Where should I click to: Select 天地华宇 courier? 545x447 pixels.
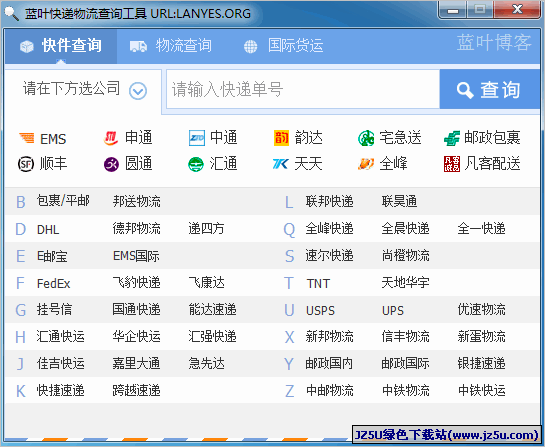pos(406,282)
